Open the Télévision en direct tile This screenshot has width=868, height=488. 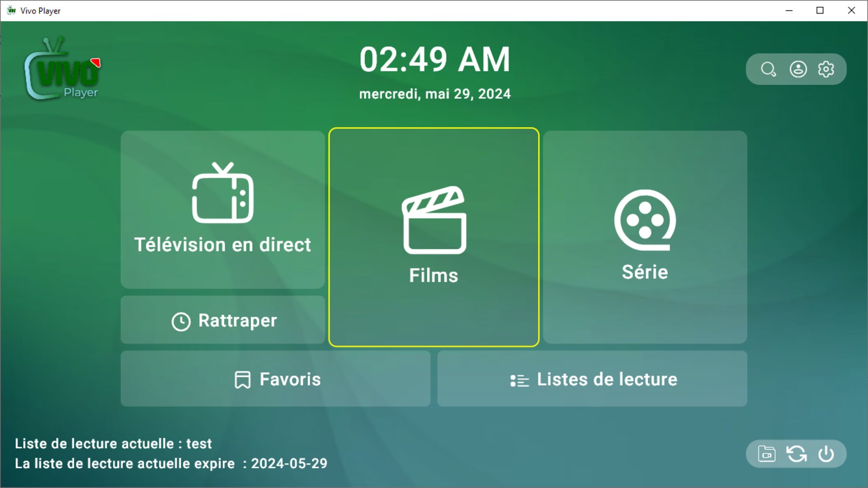tap(222, 210)
